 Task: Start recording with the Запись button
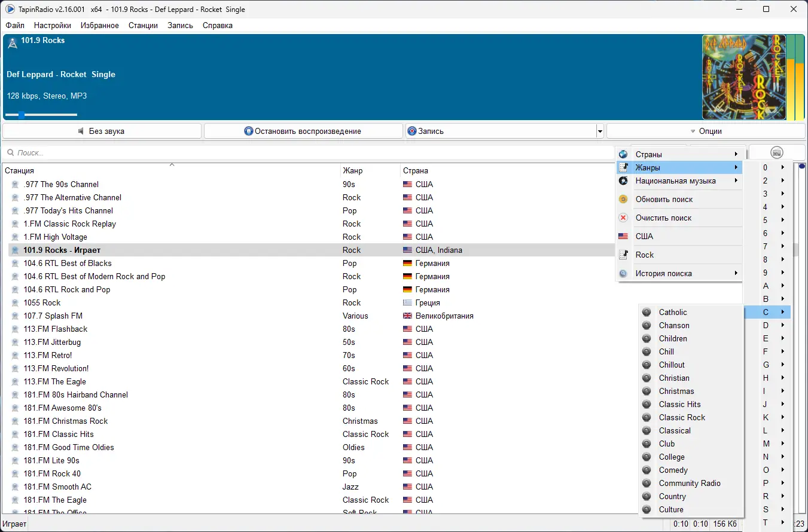(x=501, y=131)
